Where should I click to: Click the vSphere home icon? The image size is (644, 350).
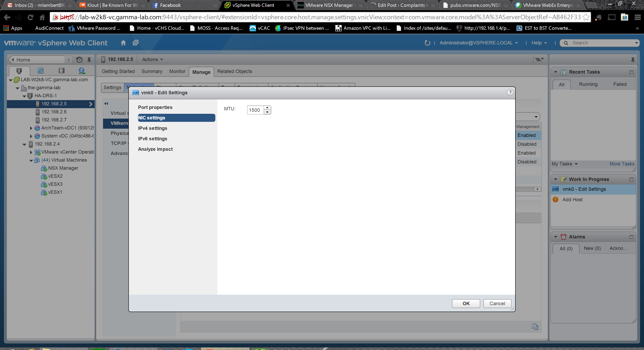pos(123,43)
